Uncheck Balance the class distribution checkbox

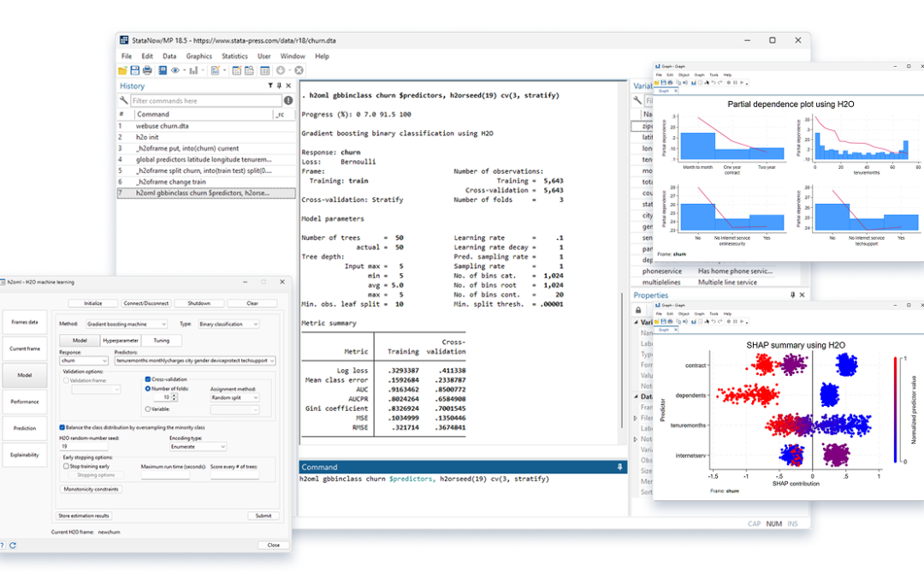tap(62, 427)
